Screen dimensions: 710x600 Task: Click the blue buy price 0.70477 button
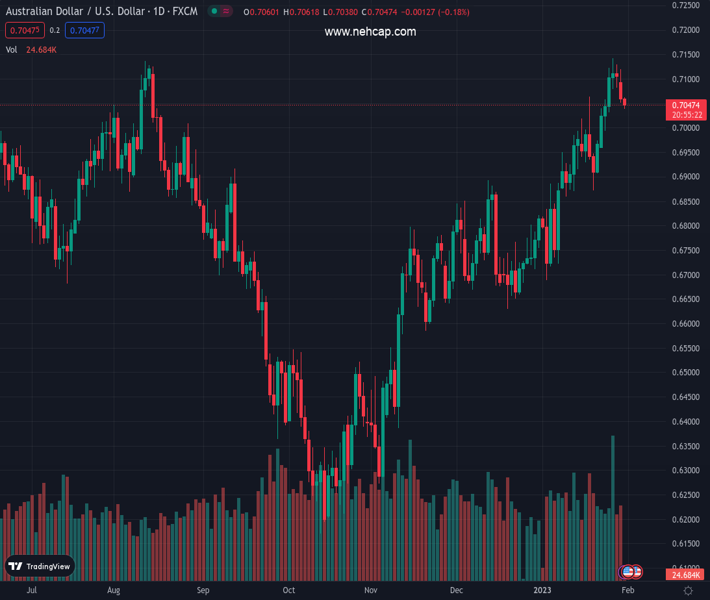pos(85,31)
